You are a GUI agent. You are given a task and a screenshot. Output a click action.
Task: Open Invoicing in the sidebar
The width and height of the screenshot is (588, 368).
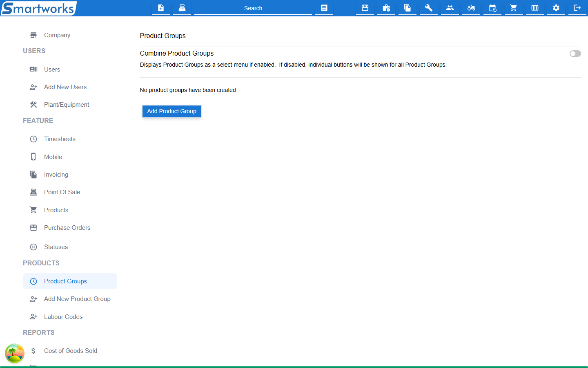70,175
